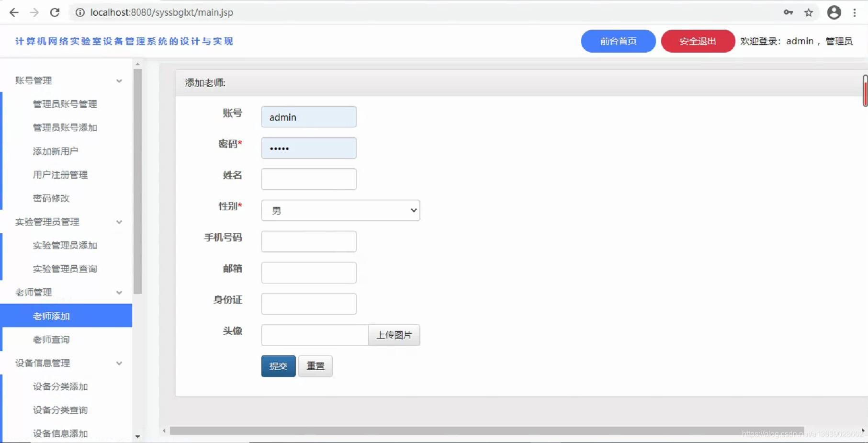Click the sidebar vertical scrollbar thumb

138,182
